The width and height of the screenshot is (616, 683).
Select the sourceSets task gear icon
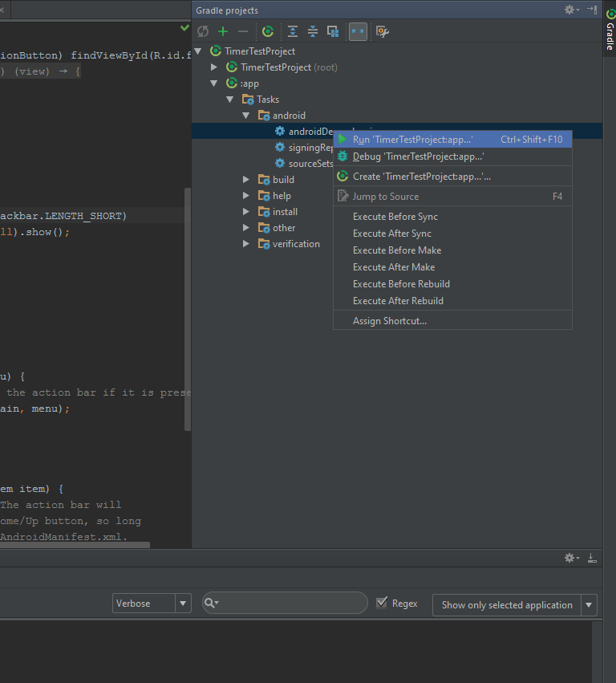pos(280,164)
